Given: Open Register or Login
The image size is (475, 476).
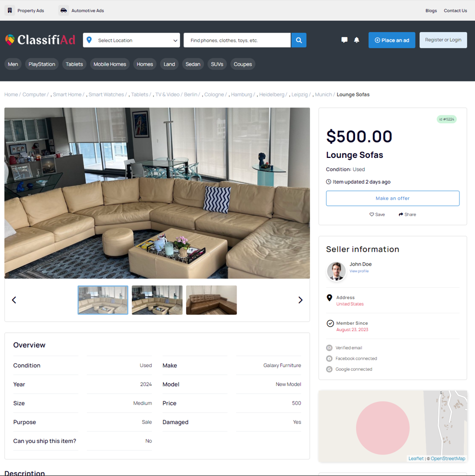Looking at the screenshot, I should tap(443, 40).
